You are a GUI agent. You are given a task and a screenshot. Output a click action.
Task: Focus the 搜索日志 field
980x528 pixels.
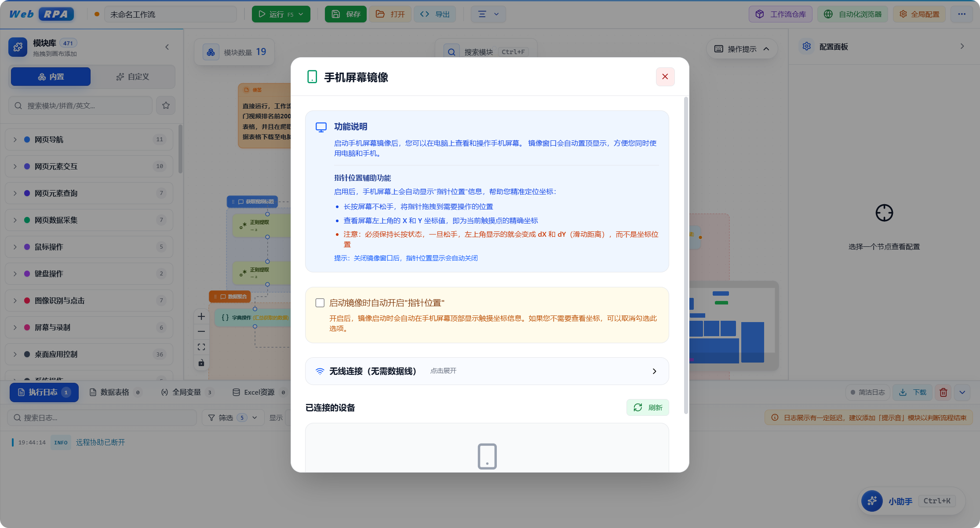point(102,418)
